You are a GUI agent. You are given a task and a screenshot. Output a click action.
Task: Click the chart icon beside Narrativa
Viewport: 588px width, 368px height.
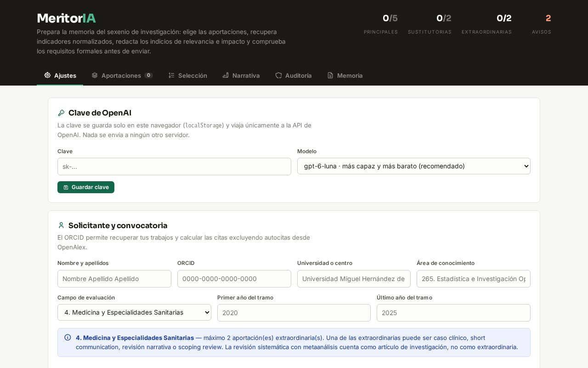pyautogui.click(x=226, y=75)
